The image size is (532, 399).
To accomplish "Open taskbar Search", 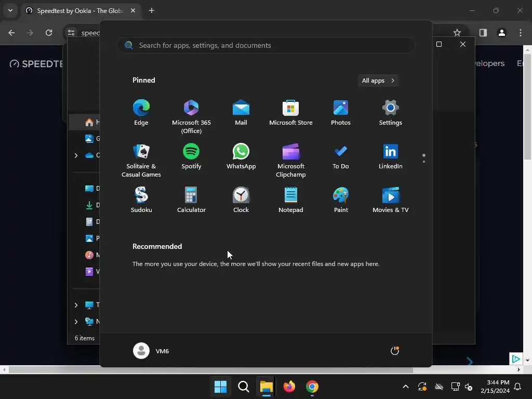I will [243, 387].
